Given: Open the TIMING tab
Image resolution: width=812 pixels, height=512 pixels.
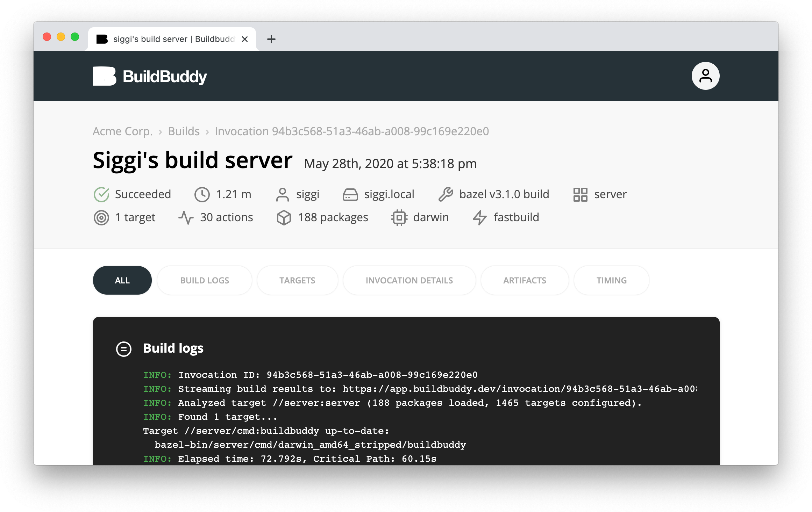Looking at the screenshot, I should [x=611, y=280].
